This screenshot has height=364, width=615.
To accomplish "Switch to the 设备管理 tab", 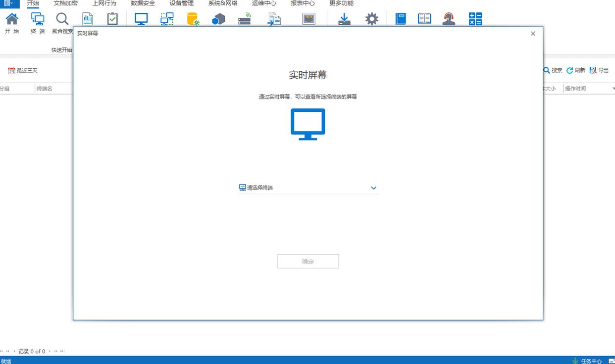I will [x=182, y=3].
